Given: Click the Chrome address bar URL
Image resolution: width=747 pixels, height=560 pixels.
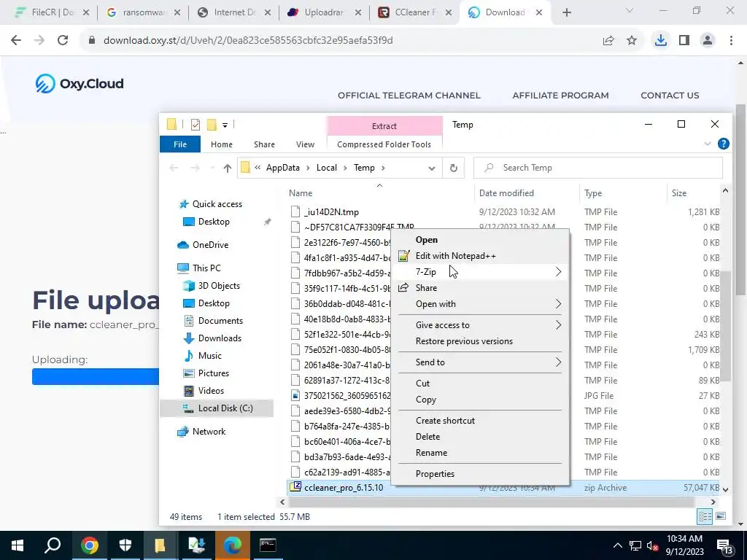Looking at the screenshot, I should [248, 41].
